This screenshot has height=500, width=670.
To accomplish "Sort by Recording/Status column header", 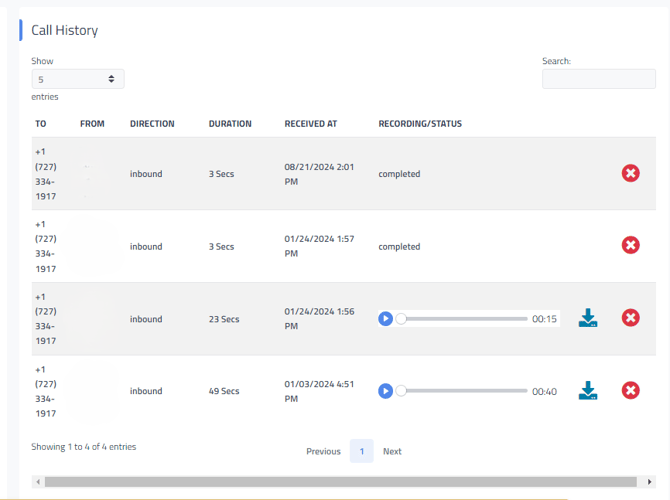I will coord(420,124).
